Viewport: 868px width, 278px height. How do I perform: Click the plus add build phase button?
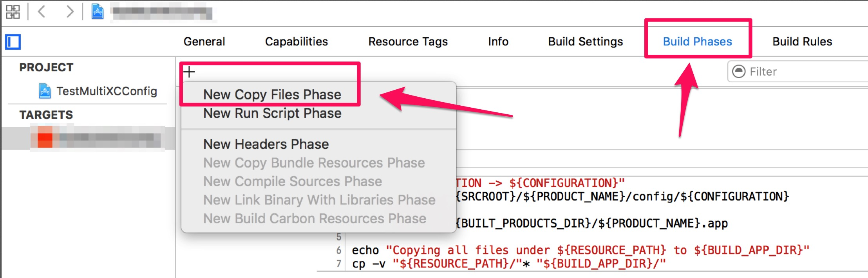tap(189, 72)
